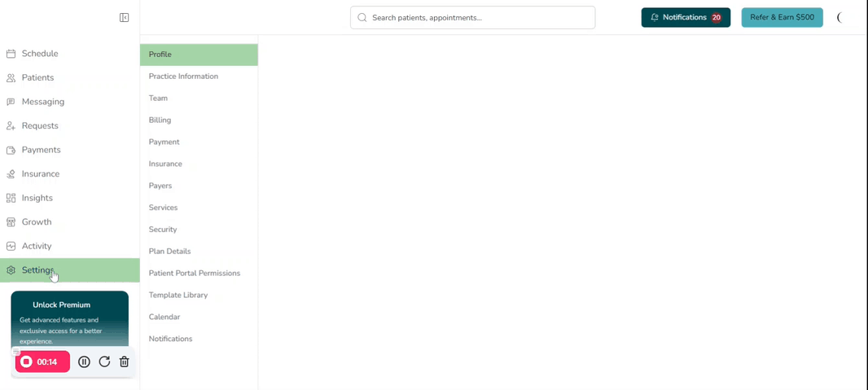Open the Notifications button in header
The width and height of the screenshot is (868, 390).
pos(685,17)
